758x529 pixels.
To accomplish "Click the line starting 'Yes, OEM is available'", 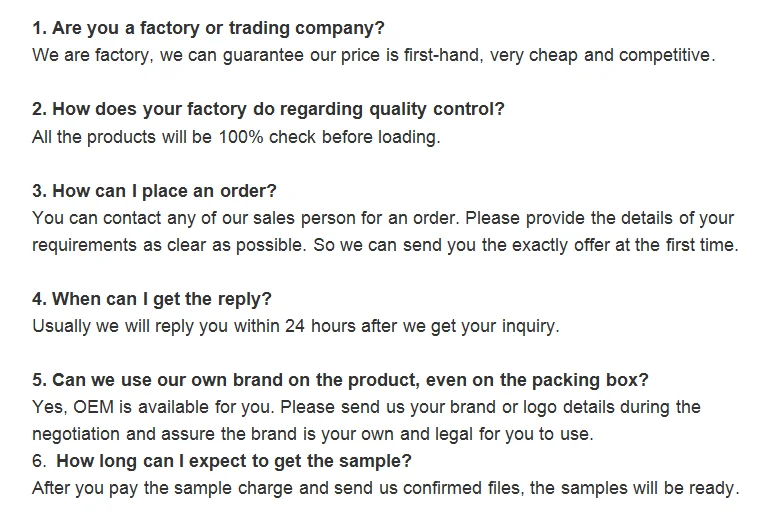I will click(366, 407).
